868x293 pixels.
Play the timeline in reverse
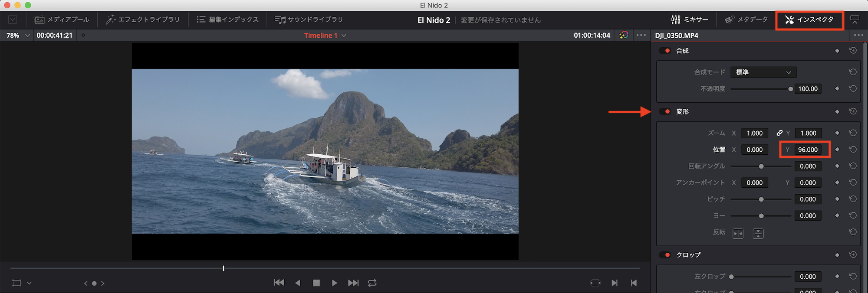pyautogui.click(x=298, y=283)
